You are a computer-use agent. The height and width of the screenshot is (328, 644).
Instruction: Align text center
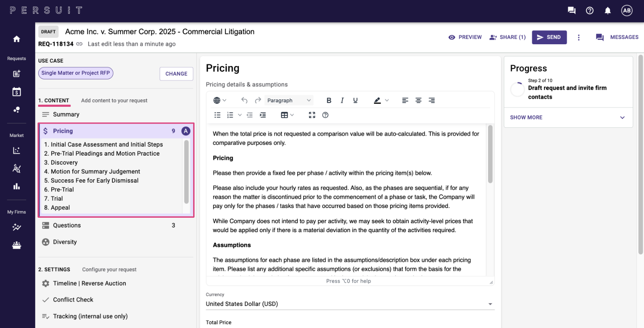pyautogui.click(x=418, y=100)
